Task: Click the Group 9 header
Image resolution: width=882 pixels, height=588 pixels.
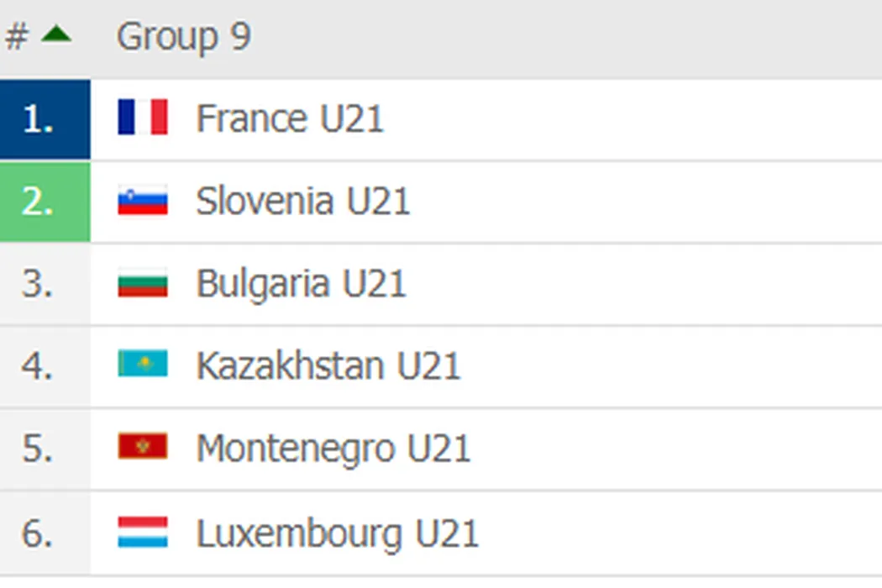Action: click(x=183, y=37)
